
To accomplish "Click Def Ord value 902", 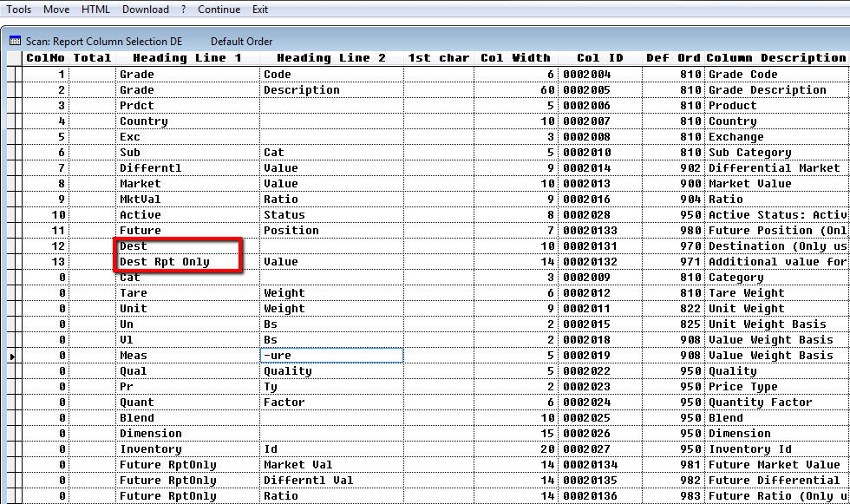I will 673,168.
